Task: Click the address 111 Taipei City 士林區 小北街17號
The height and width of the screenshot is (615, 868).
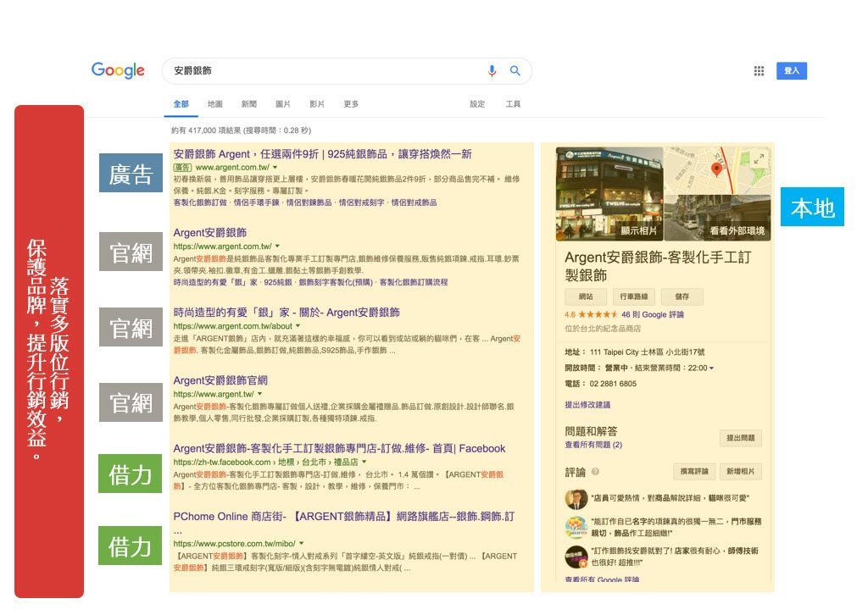Action: point(647,352)
